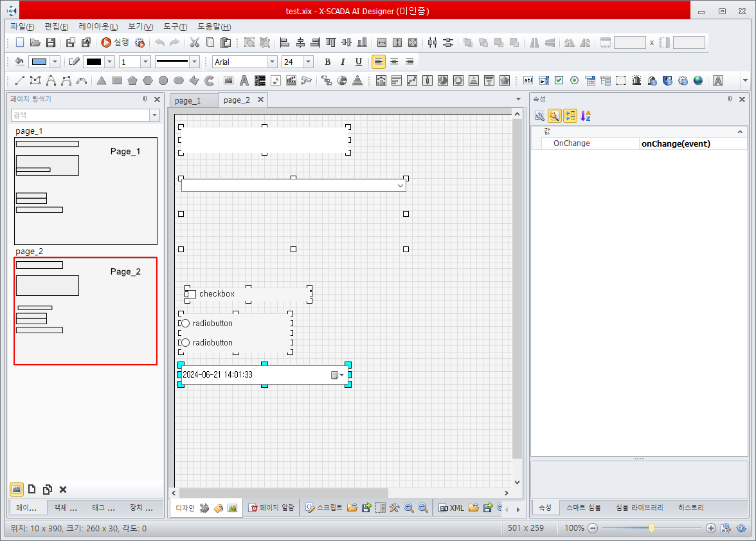756x541 pixels.
Task: Check the checkbox on canvas
Action: [192, 294]
